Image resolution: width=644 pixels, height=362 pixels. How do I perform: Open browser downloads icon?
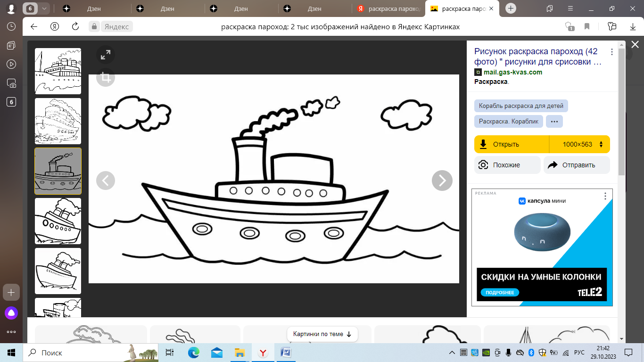pyautogui.click(x=633, y=27)
